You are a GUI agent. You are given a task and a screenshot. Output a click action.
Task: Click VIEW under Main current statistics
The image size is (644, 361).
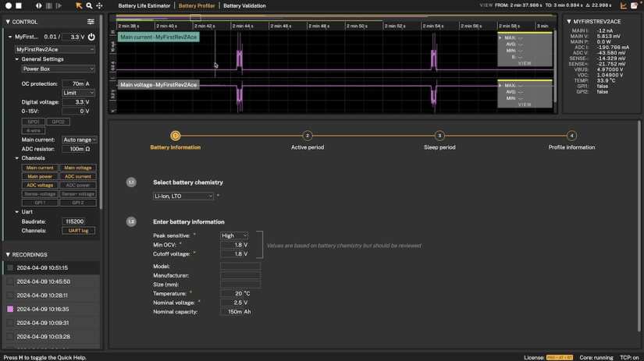[525, 63]
